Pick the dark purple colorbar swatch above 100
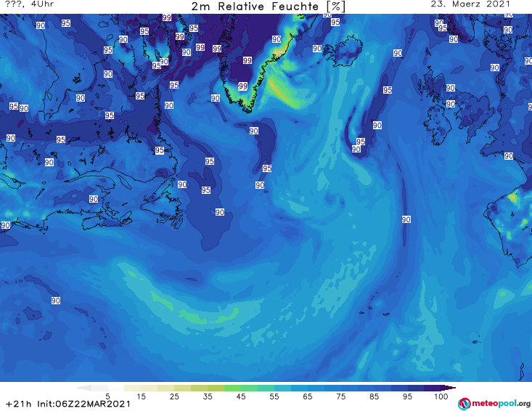The width and height of the screenshot is (532, 411). (x=433, y=388)
